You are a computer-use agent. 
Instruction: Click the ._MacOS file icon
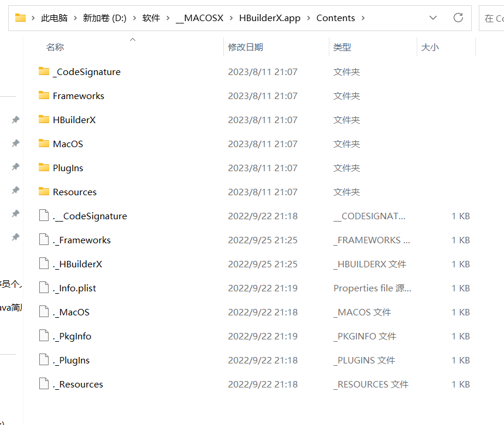click(x=44, y=311)
